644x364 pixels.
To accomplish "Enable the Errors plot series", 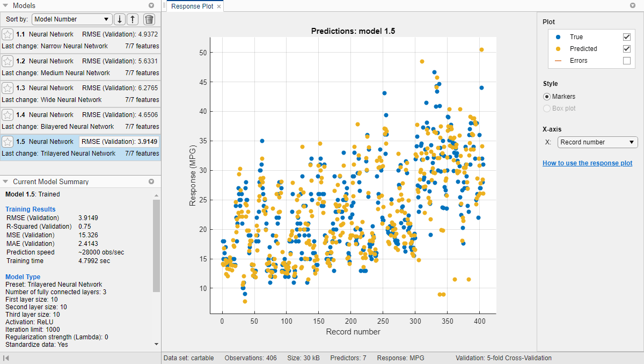I will (627, 60).
